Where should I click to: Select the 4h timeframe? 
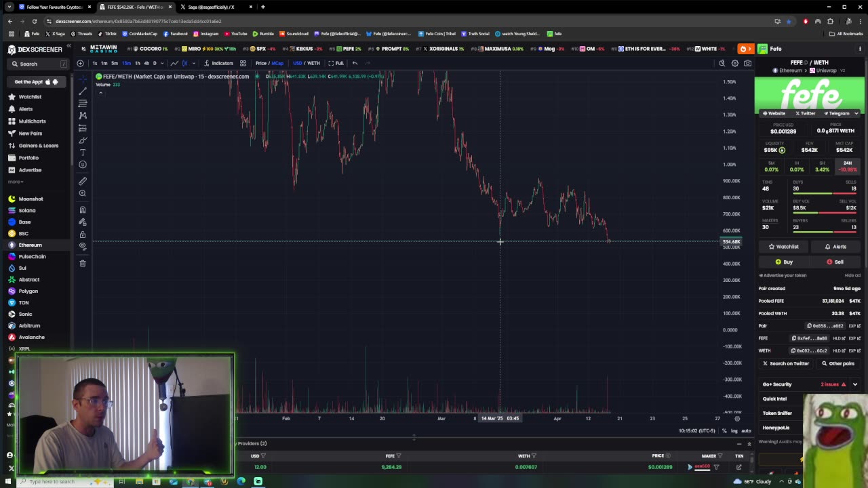146,63
